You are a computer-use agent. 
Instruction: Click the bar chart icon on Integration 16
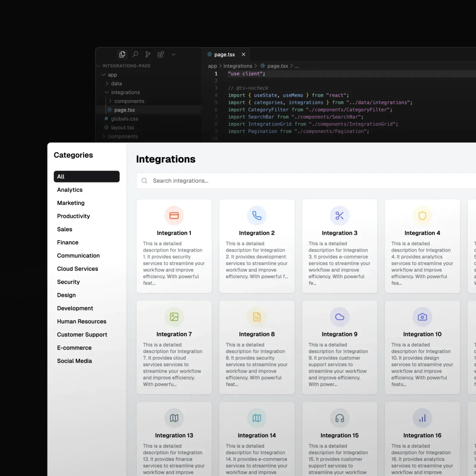click(x=422, y=418)
